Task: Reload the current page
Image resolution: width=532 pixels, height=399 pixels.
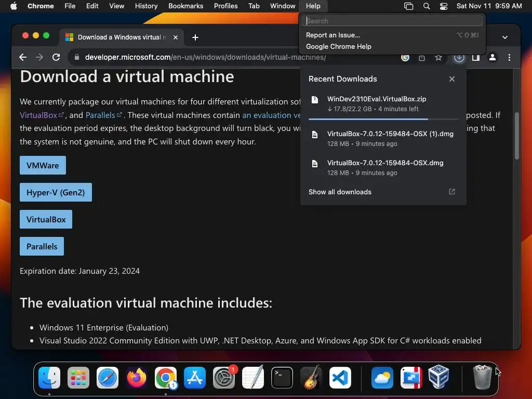Action: [x=56, y=57]
